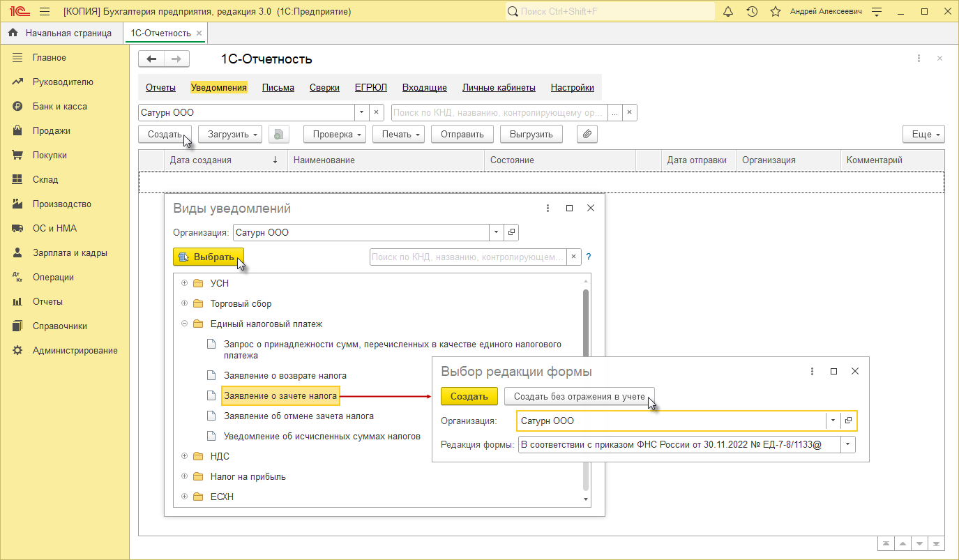Expand the УСН folder
Screen dimensions: 959x560
(x=185, y=283)
